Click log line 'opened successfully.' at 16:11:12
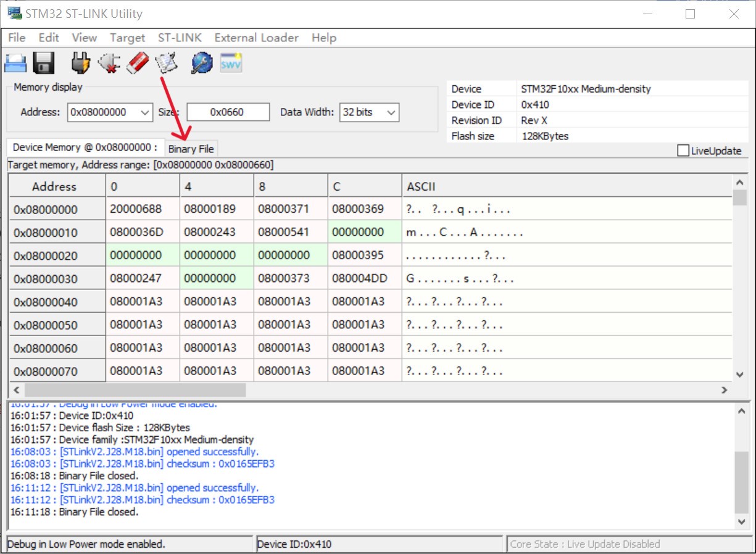The image size is (756, 554). click(135, 487)
